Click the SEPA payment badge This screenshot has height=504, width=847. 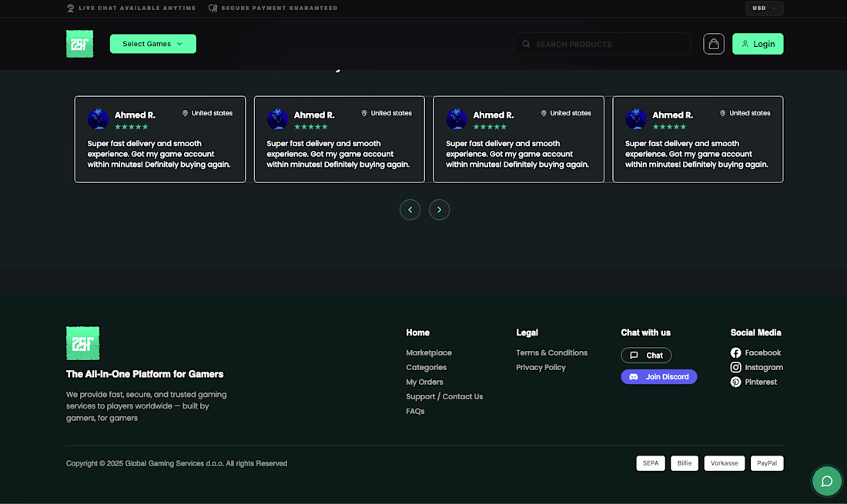651,463
